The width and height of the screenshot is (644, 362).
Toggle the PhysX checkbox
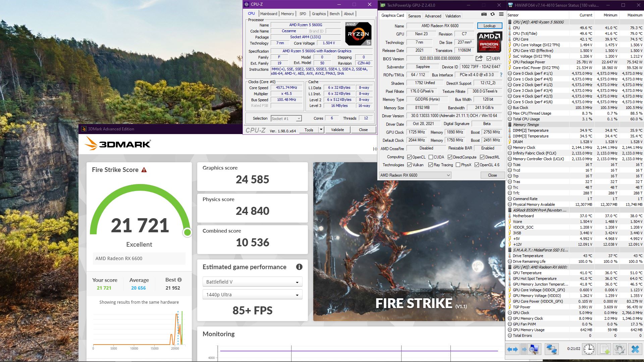pos(458,165)
